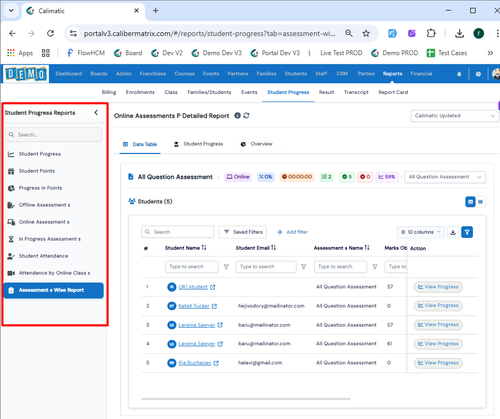Open the info icon next to Detailed Report
The width and height of the screenshot is (500, 419).
coord(237,116)
